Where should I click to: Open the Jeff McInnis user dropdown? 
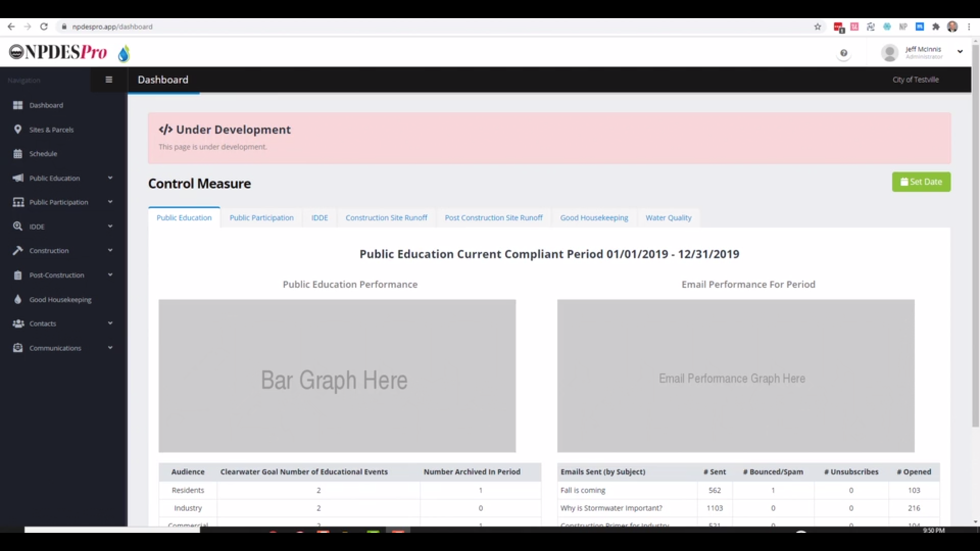coord(960,52)
